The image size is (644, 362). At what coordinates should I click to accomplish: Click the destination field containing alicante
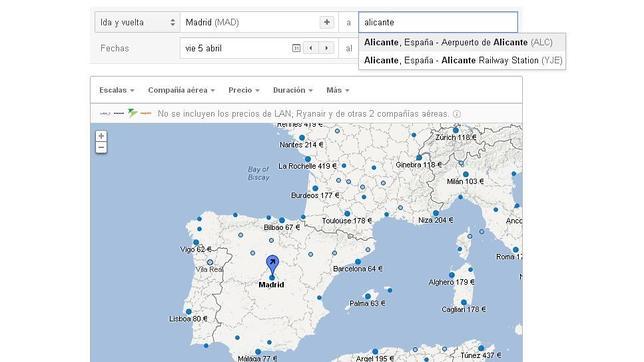tap(438, 22)
